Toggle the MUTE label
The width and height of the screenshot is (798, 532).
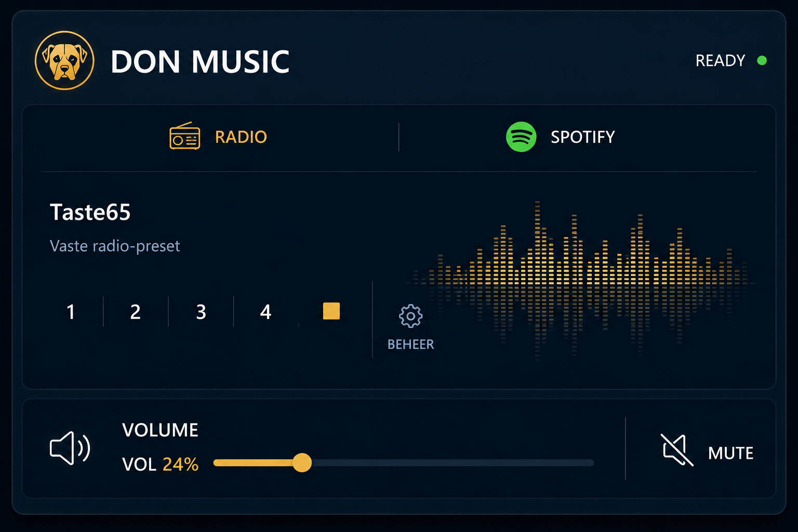click(730, 453)
